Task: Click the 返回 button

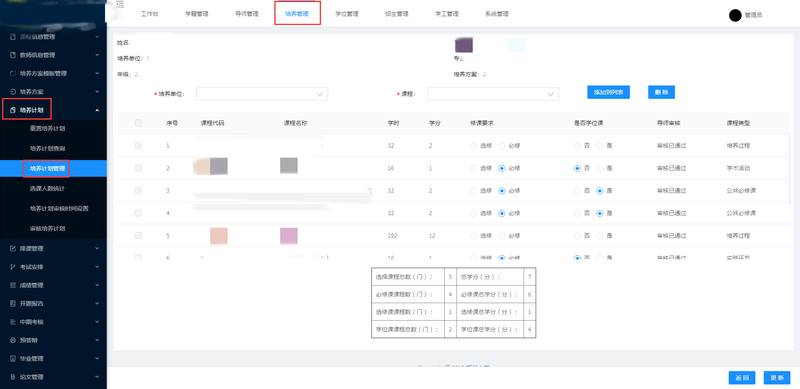Action: pyautogui.click(x=742, y=378)
